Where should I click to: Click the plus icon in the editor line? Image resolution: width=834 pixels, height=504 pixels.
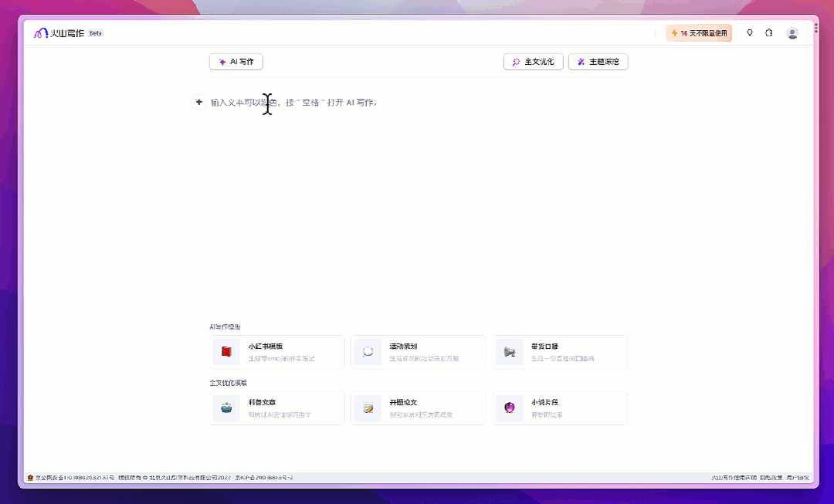(198, 101)
